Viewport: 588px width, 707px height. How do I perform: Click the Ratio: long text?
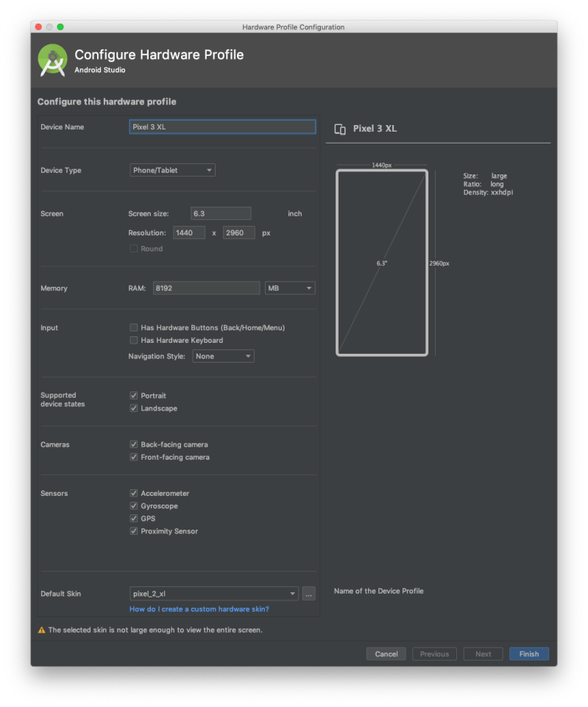[x=483, y=184]
